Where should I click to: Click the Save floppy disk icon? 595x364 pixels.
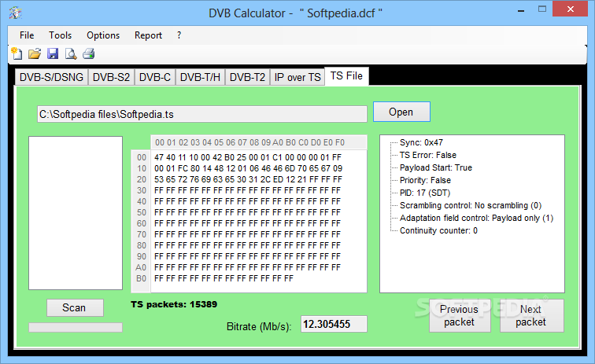[53, 53]
